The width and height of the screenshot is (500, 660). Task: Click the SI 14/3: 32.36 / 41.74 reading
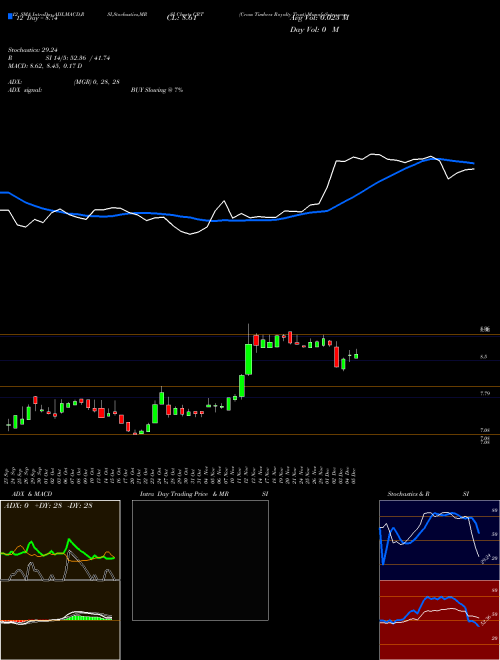pyautogui.click(x=78, y=58)
